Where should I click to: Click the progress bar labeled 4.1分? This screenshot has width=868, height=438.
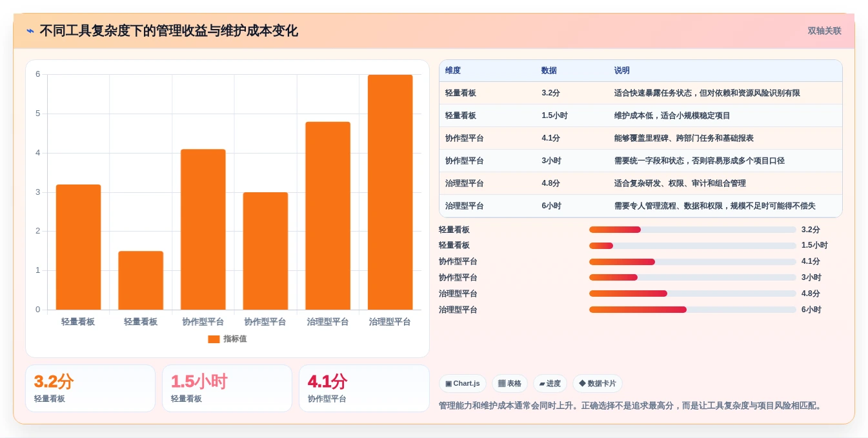click(692, 262)
